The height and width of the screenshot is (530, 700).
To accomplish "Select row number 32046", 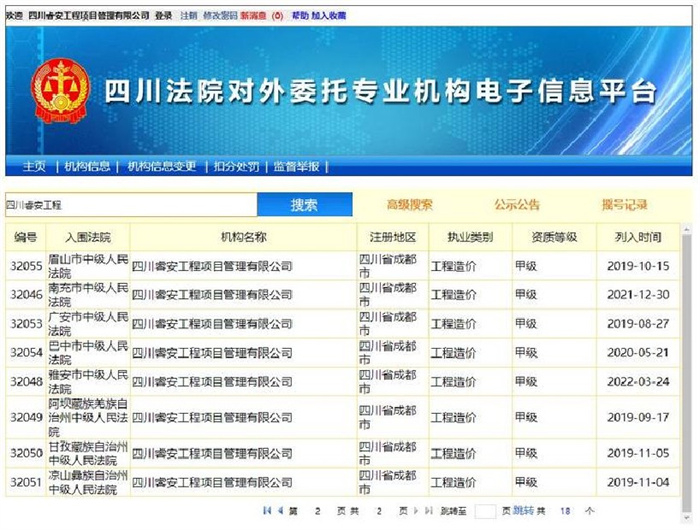I will [26, 295].
